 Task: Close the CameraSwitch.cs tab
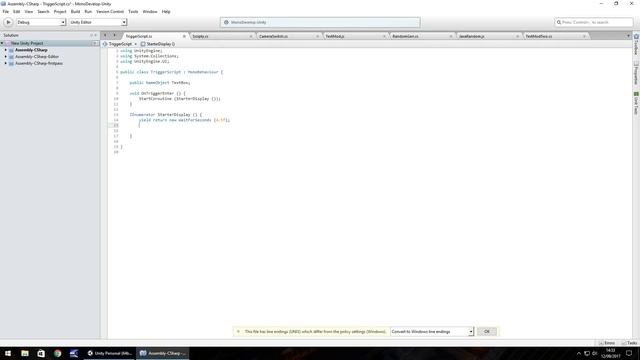pyautogui.click(x=318, y=36)
